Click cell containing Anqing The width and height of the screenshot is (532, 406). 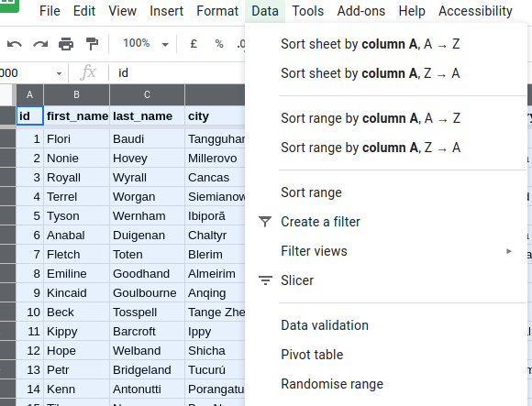tap(216, 293)
